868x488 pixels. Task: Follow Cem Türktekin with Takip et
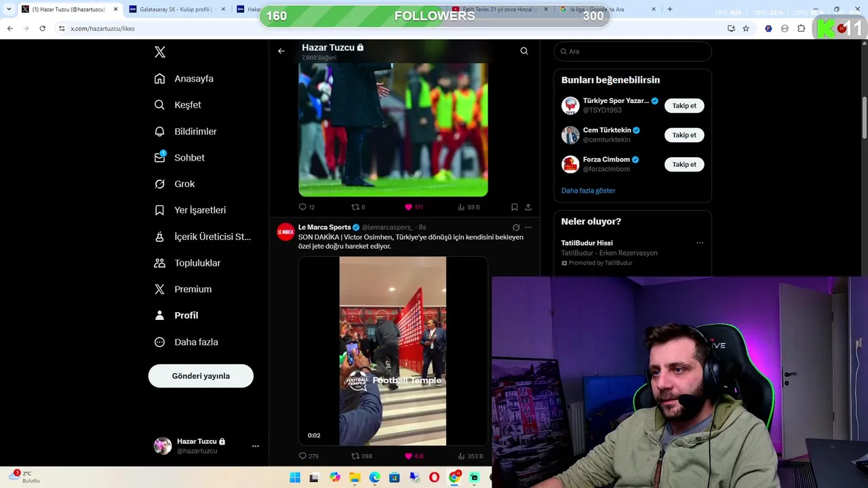[684, 135]
